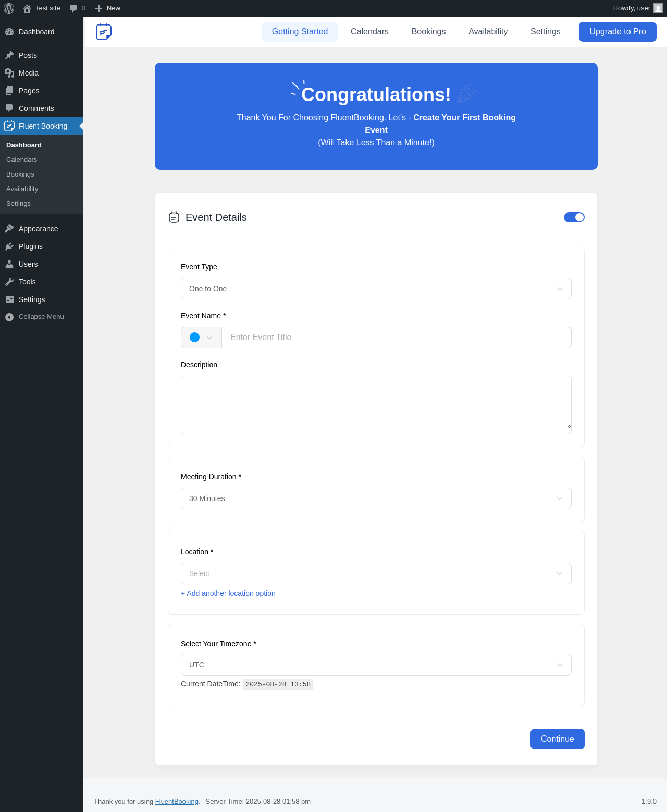Switch to Bookings tab in header

[428, 32]
